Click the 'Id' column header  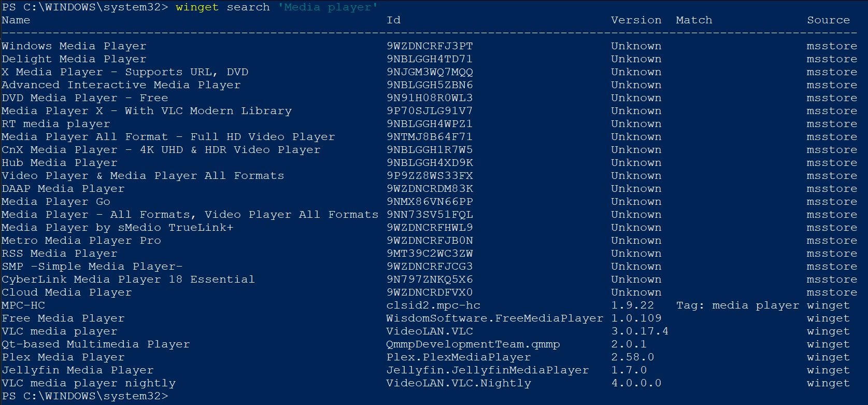coord(393,20)
